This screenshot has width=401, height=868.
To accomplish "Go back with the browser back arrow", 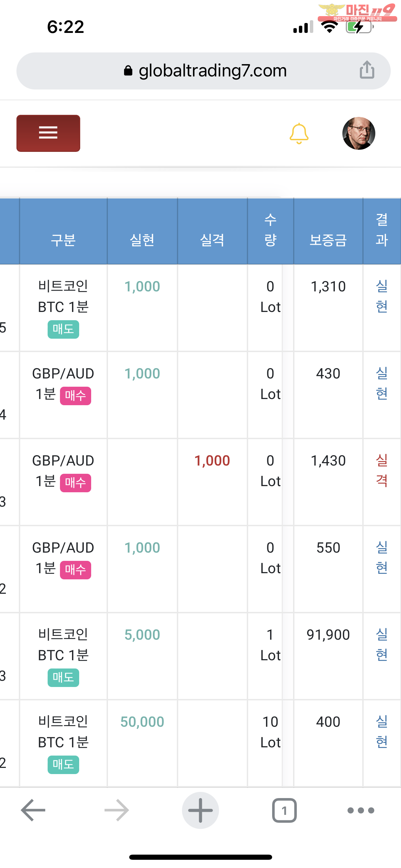I will click(x=33, y=810).
